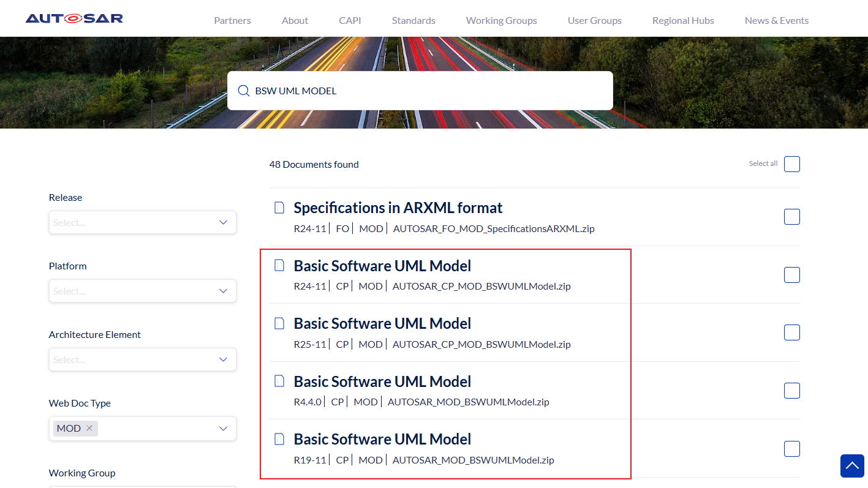Click the FO platform tag on the ARXML row
Viewport: 868px width, 488px height.
[342, 228]
